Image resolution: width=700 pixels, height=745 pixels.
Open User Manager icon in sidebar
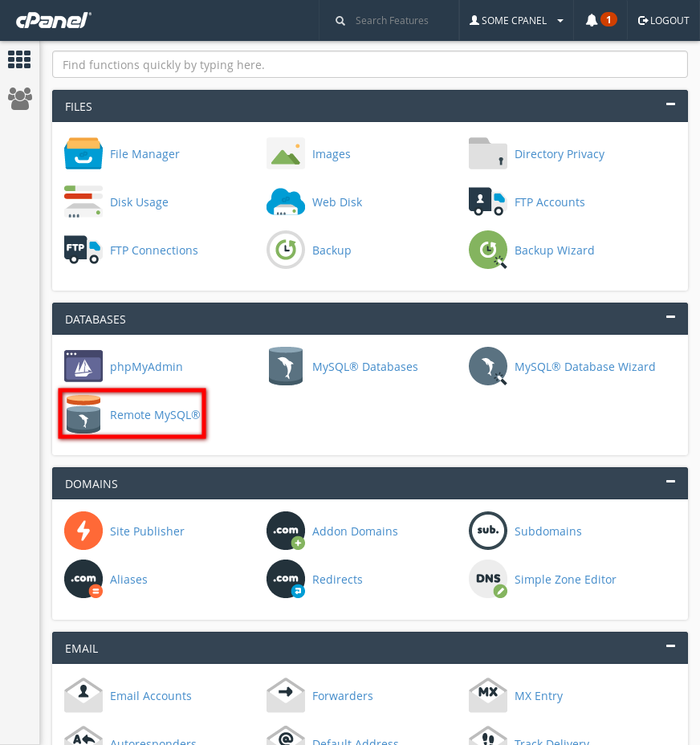click(19, 99)
